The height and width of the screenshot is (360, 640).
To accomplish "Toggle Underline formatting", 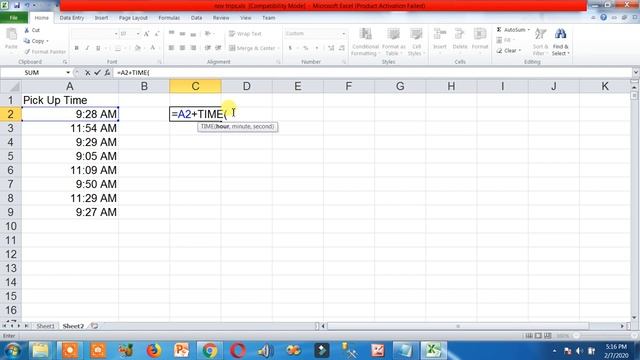I will 98,48.
